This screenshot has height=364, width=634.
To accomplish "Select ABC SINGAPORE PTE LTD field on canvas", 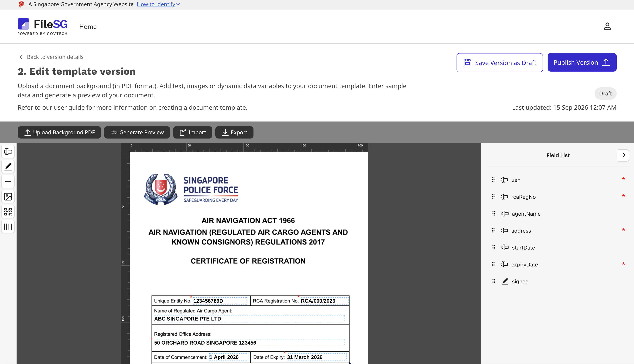I will (249, 319).
